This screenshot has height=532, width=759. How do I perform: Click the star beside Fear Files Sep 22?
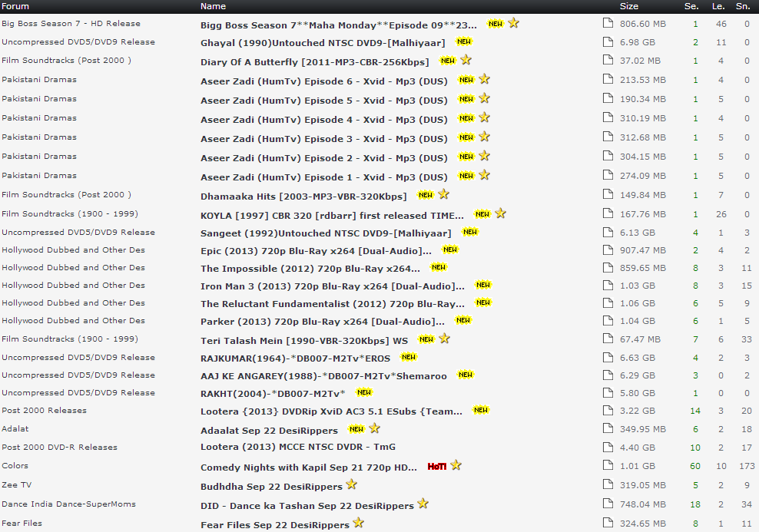pyautogui.click(x=358, y=523)
